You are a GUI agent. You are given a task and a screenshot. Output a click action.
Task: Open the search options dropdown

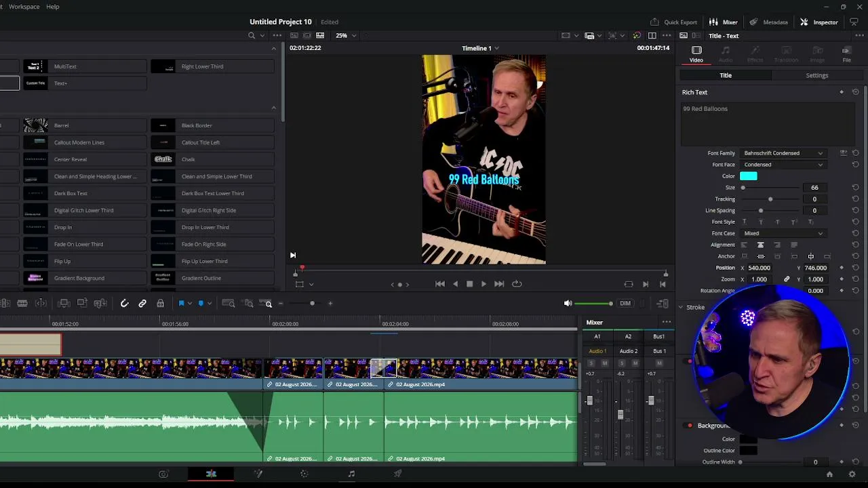point(263,35)
